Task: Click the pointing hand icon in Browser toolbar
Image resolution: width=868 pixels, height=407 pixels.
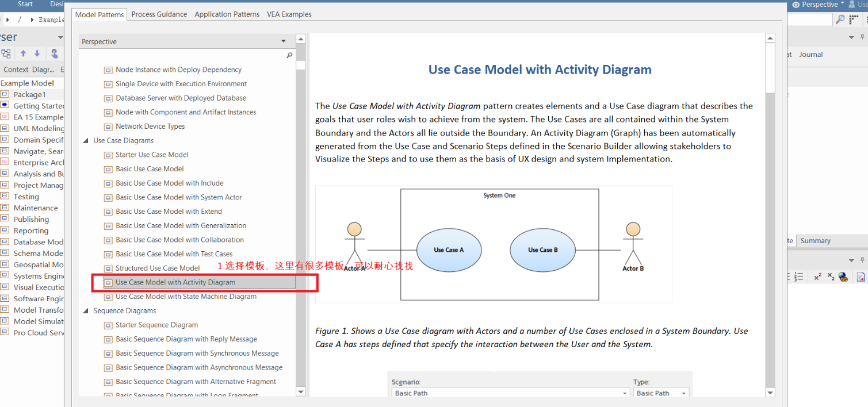Action: [x=54, y=53]
